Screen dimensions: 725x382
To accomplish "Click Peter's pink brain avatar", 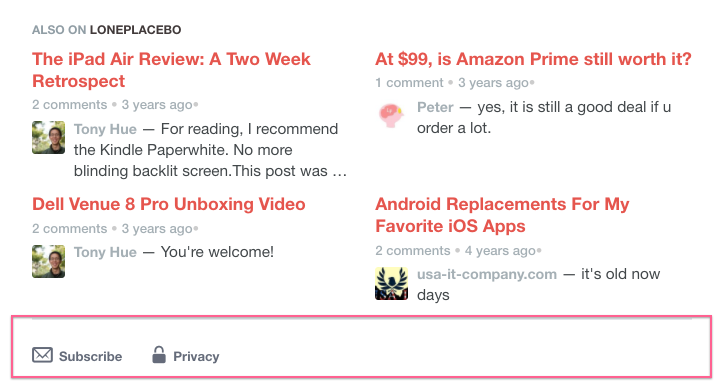I will (391, 115).
